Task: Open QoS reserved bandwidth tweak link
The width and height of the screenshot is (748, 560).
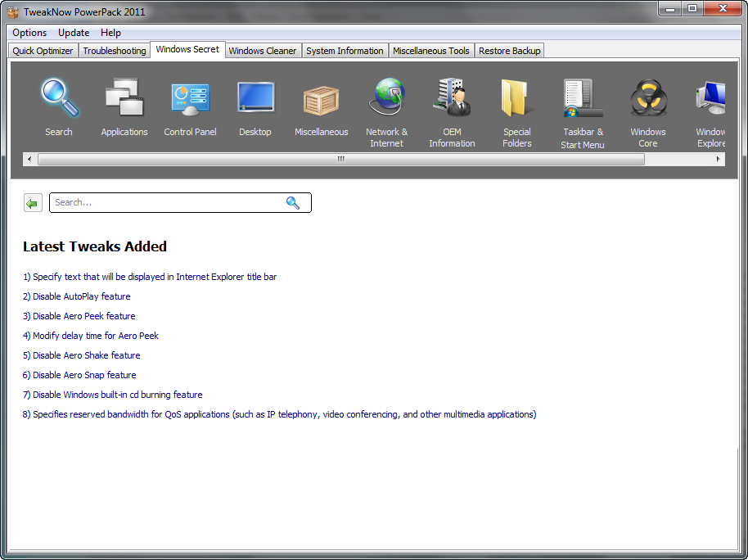Action: coord(280,414)
